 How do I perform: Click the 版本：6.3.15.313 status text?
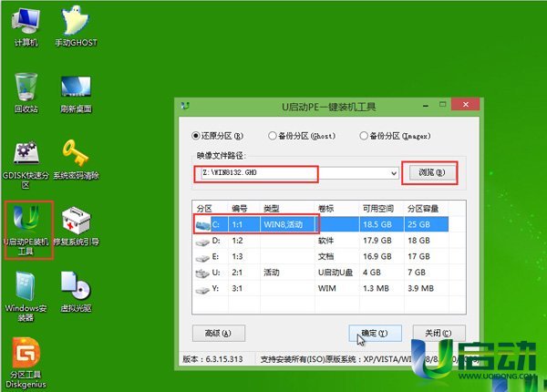tap(212, 359)
